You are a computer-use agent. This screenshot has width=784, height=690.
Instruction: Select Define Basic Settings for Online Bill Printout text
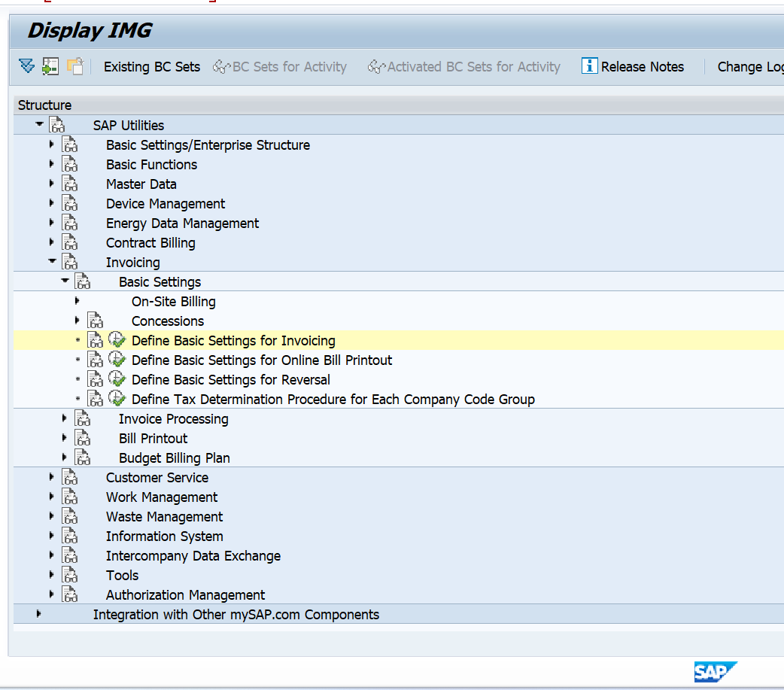tap(262, 360)
